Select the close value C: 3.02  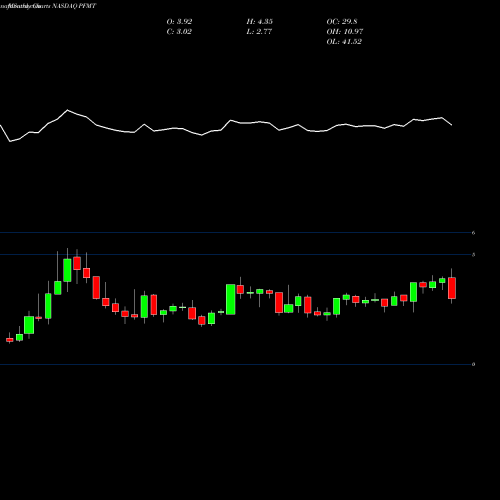pyautogui.click(x=179, y=32)
